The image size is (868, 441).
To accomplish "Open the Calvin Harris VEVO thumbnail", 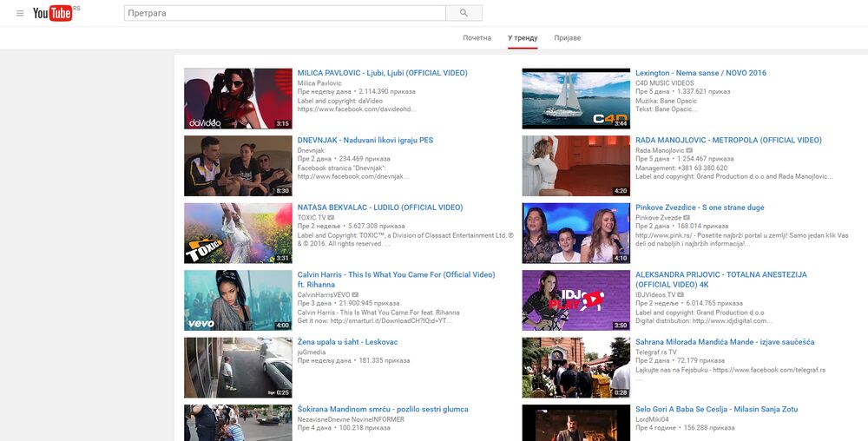I will click(x=238, y=300).
